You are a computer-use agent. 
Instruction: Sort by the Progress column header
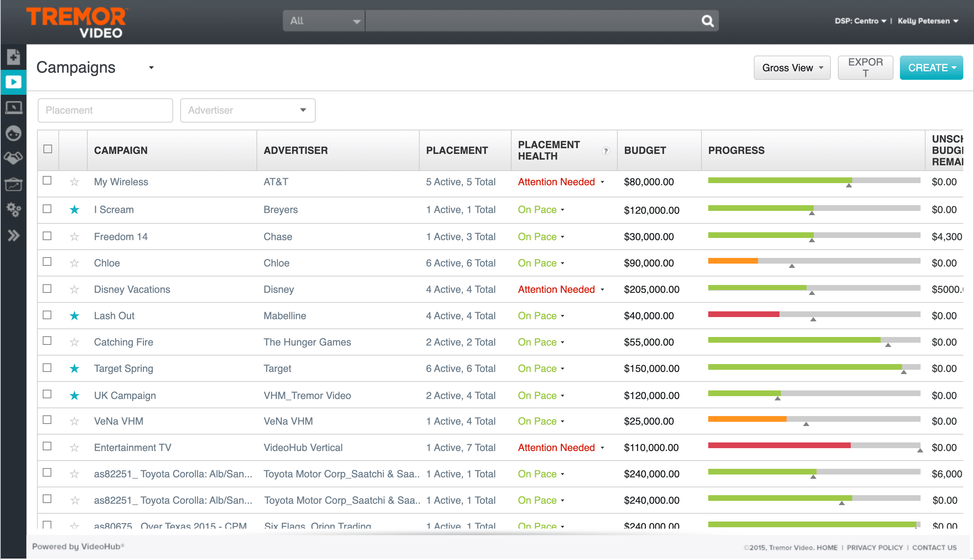pyautogui.click(x=736, y=150)
